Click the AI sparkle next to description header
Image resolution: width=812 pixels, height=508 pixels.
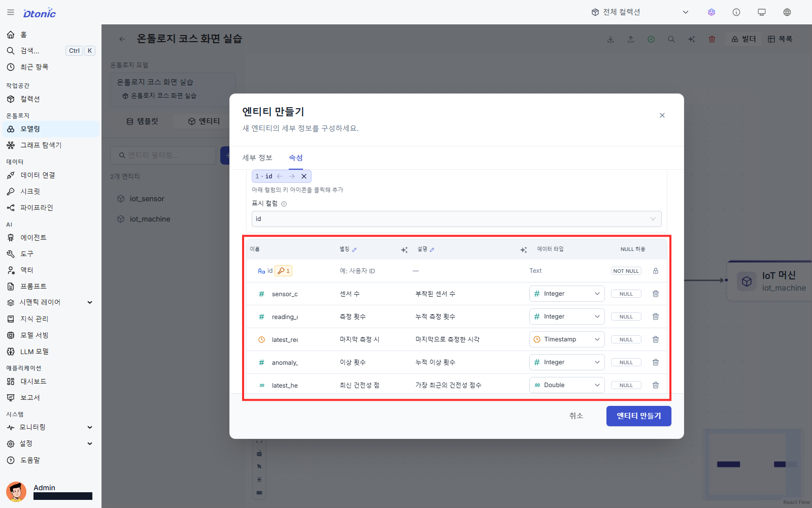[524, 250]
